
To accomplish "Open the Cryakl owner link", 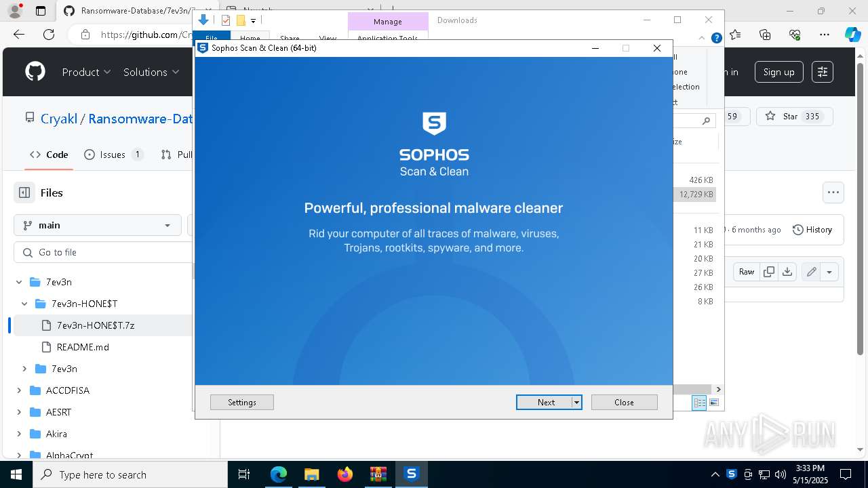I will click(59, 119).
